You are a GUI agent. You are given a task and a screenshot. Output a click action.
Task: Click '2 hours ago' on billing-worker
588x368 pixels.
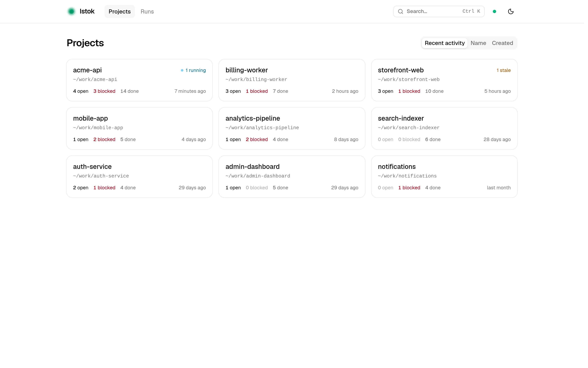[345, 91]
